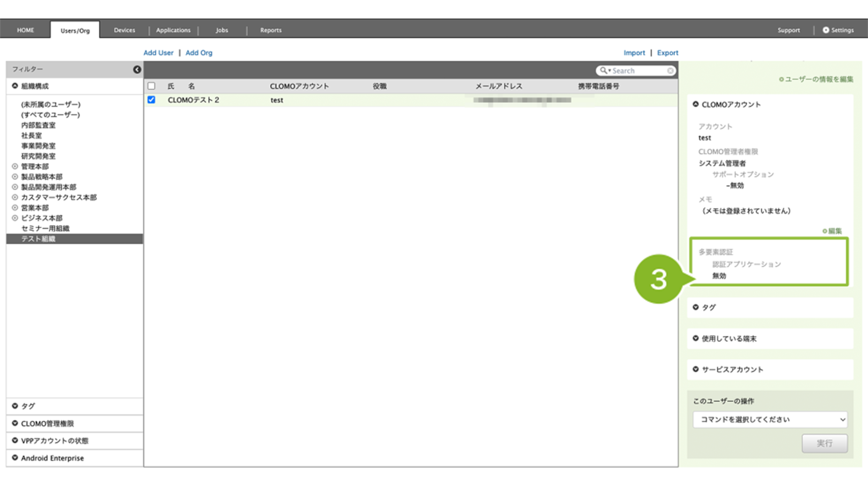The width and height of the screenshot is (868, 488).
Task: Switch to the Devices tab
Action: pos(124,30)
